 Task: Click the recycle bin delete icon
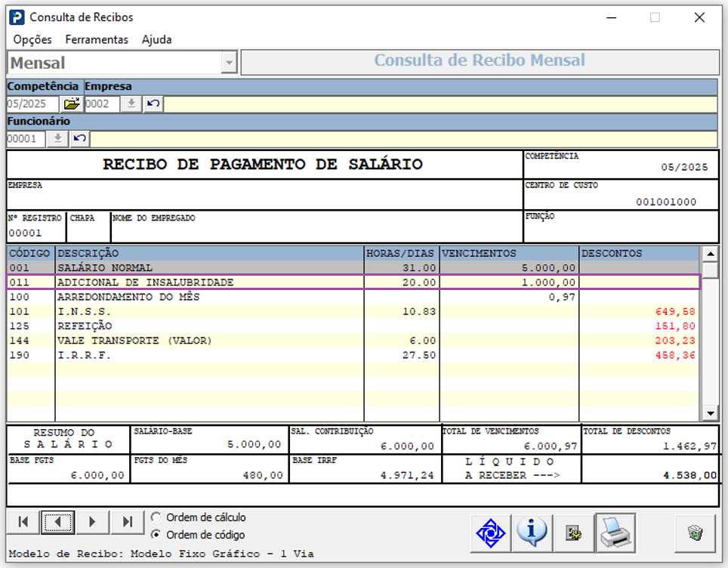click(x=695, y=533)
